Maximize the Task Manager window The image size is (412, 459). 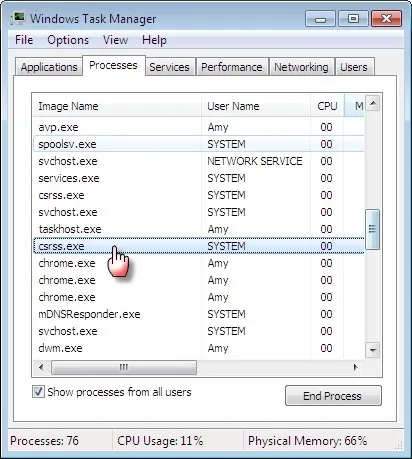click(x=353, y=18)
